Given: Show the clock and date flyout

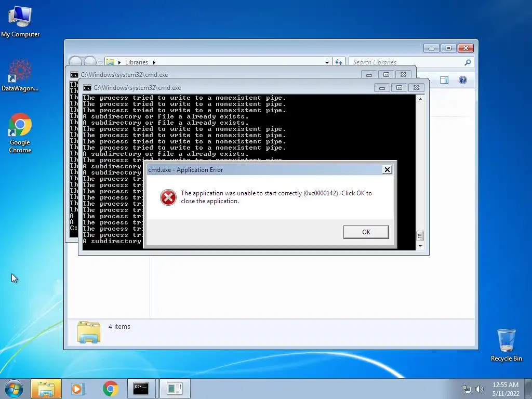Looking at the screenshot, I should tap(506, 389).
